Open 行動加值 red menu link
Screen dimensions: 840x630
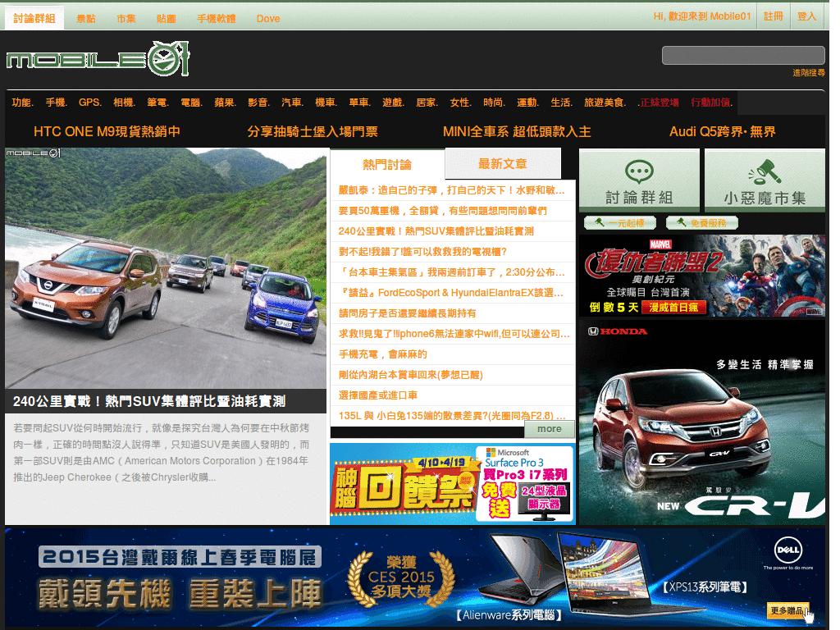click(713, 103)
